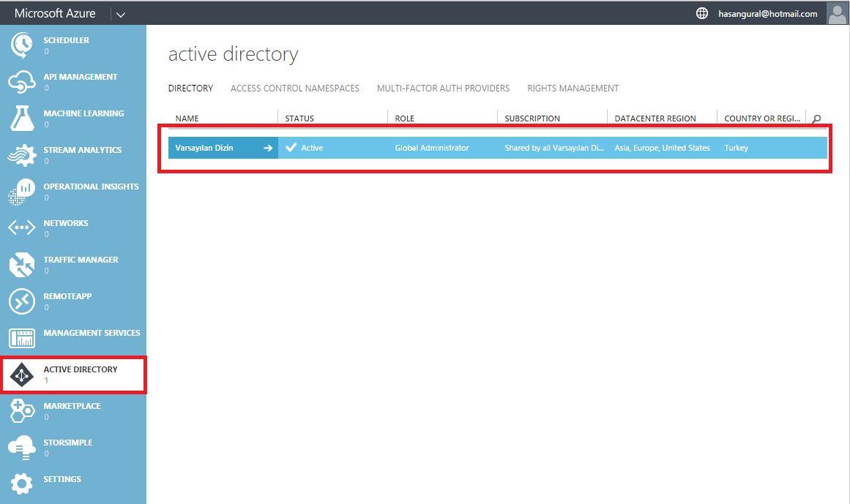Viewport: 850px width, 504px height.
Task: Select the RemoteApp icon
Action: [x=22, y=301]
